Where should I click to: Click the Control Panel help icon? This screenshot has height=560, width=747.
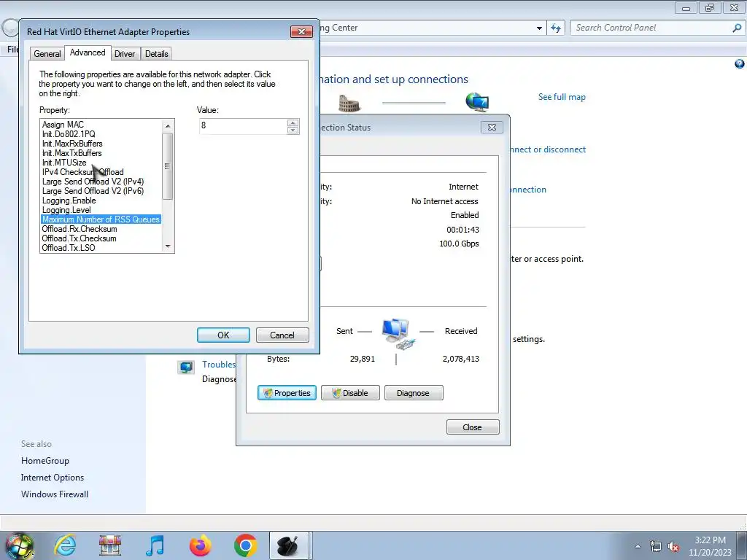(740, 64)
